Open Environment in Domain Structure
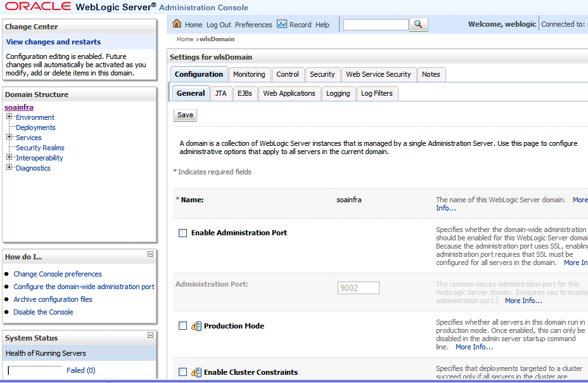Viewport: 588px width, 383px height. point(35,117)
